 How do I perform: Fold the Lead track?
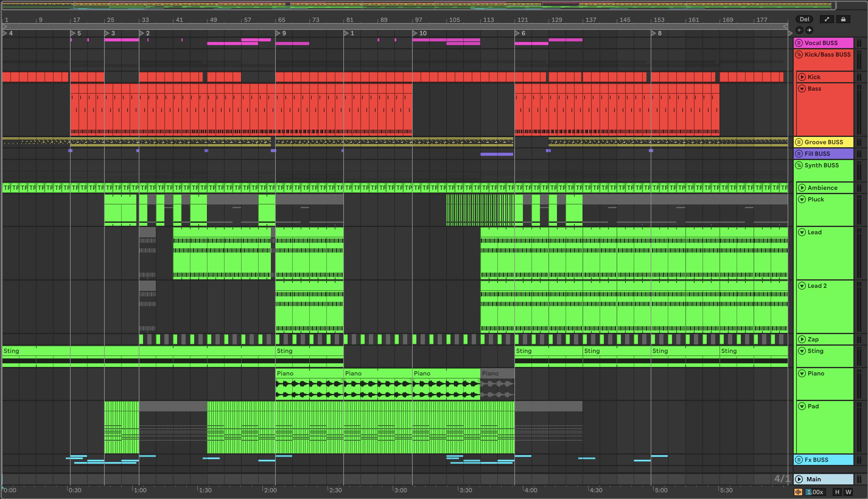[x=802, y=232]
